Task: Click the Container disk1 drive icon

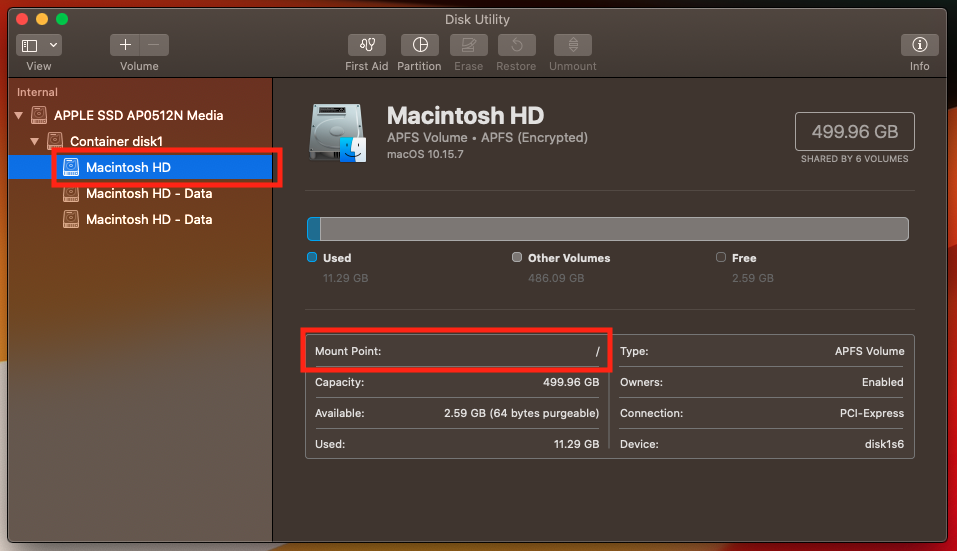Action: pyautogui.click(x=55, y=141)
